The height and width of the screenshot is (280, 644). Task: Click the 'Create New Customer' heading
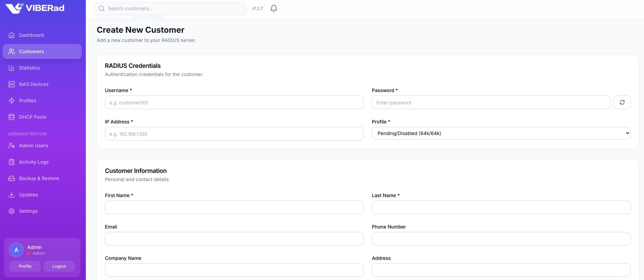click(x=141, y=30)
